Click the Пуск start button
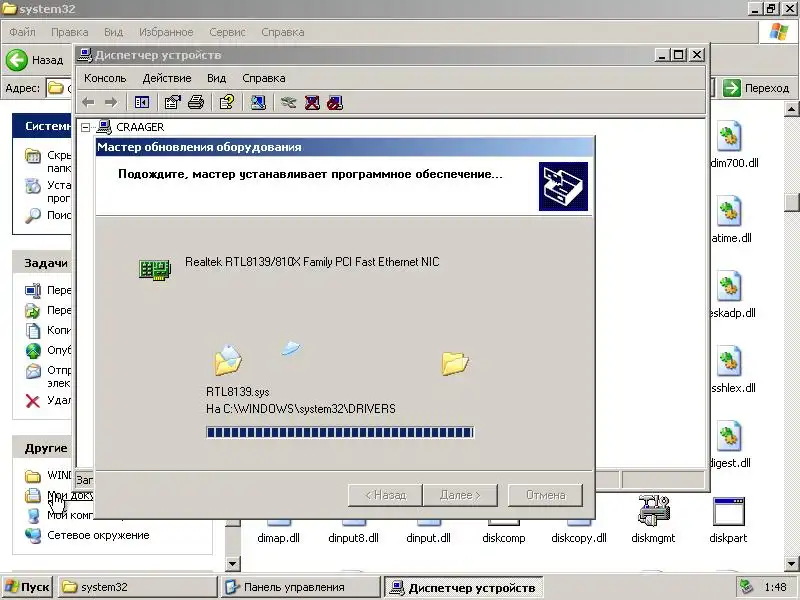 (x=28, y=587)
